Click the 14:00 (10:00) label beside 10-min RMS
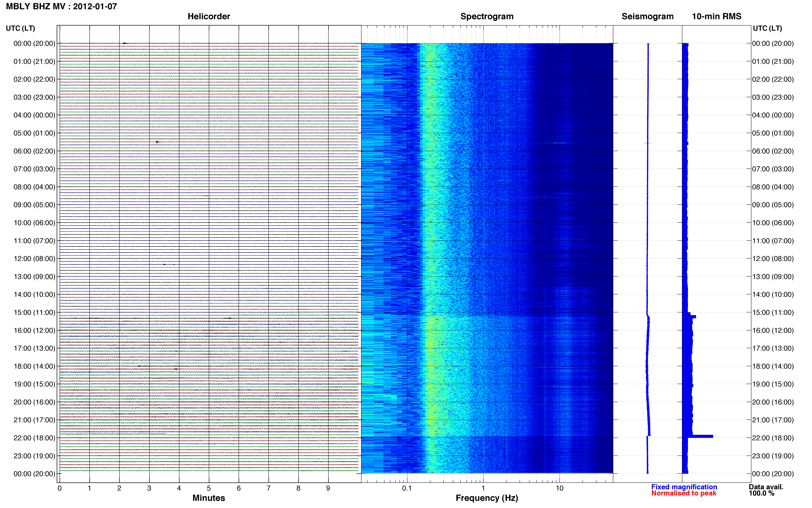812x508 pixels. click(773, 295)
